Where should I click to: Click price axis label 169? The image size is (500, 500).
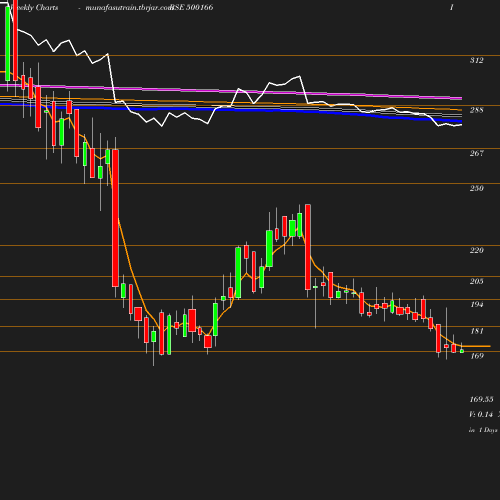pyautogui.click(x=476, y=356)
